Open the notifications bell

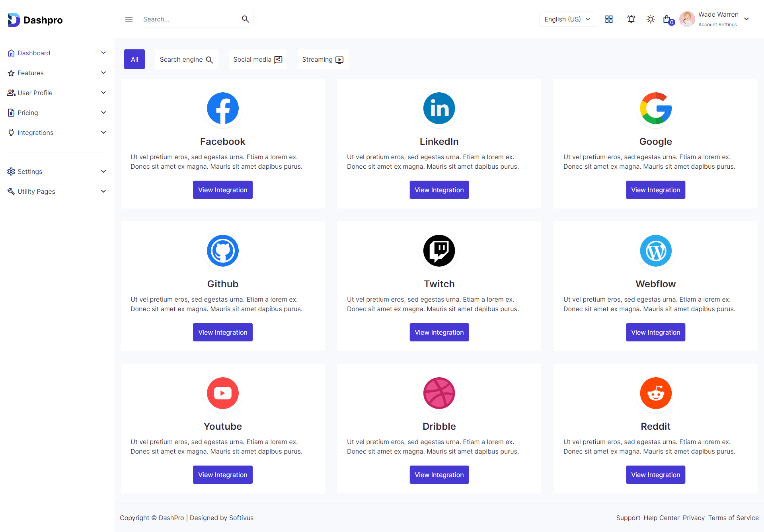[x=631, y=19]
